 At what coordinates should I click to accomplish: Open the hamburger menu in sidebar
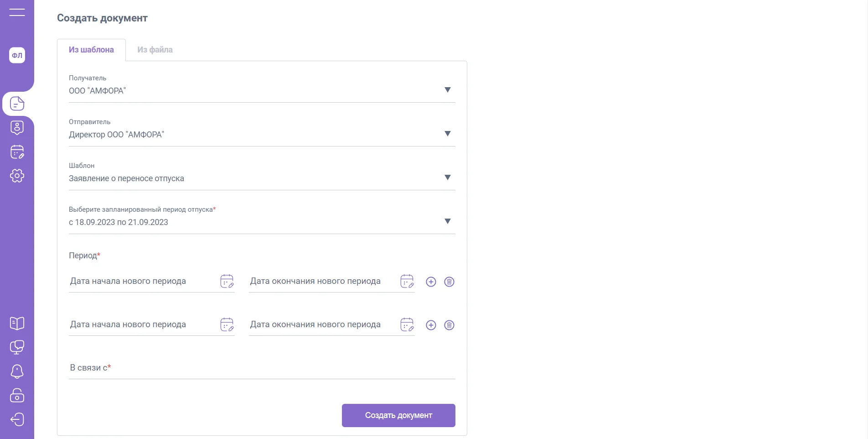(x=17, y=12)
